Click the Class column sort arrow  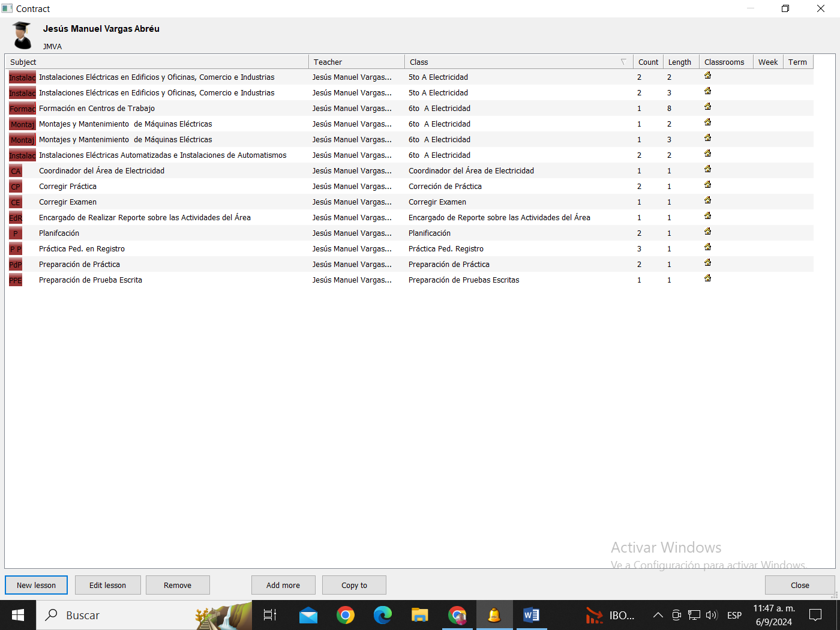click(623, 62)
